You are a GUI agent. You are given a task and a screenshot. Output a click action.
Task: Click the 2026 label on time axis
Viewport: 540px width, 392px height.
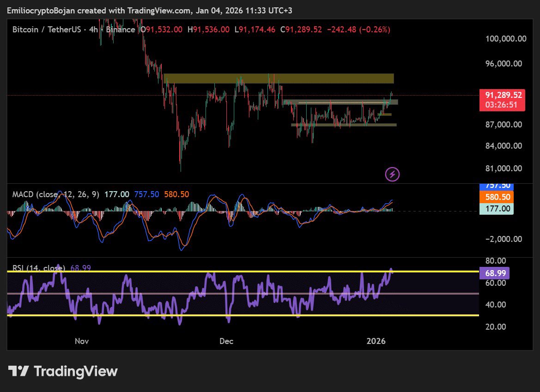(x=376, y=341)
